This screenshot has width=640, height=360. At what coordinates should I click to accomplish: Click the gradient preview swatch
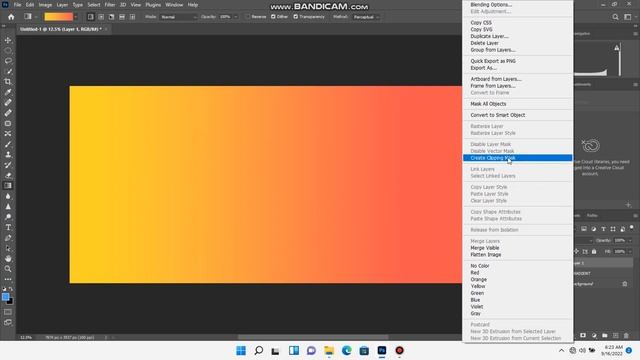[x=58, y=17]
